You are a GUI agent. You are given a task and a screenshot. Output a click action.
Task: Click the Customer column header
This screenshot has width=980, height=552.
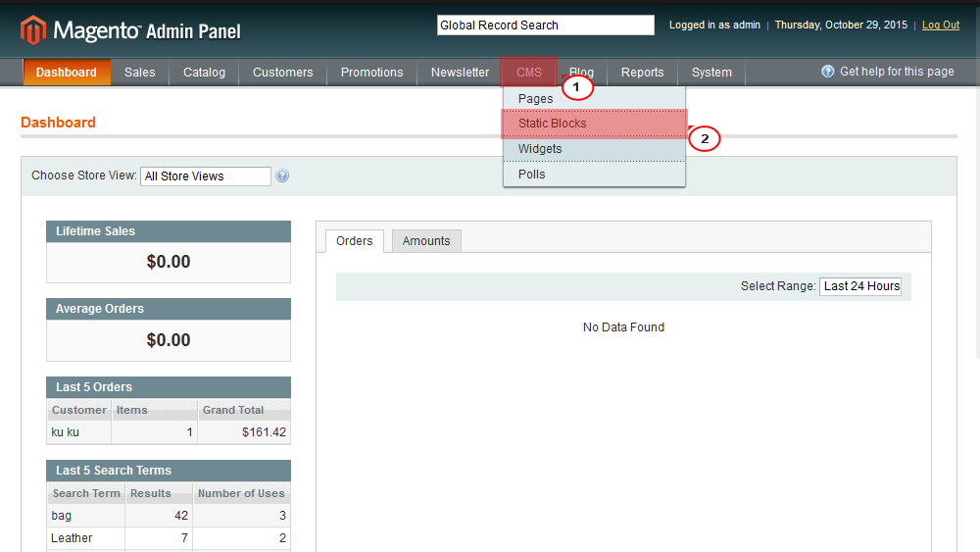coord(78,410)
